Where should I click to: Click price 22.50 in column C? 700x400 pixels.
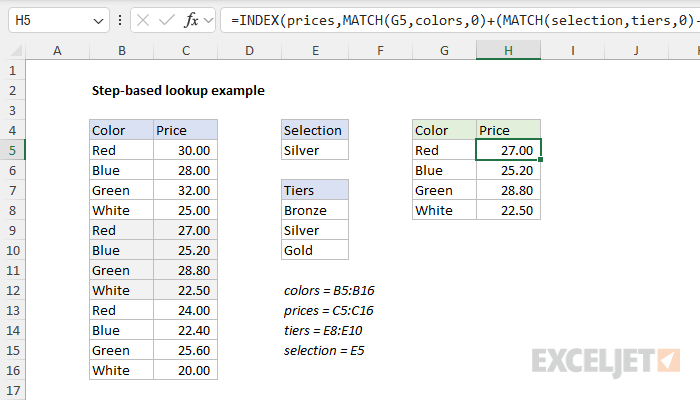coord(186,291)
